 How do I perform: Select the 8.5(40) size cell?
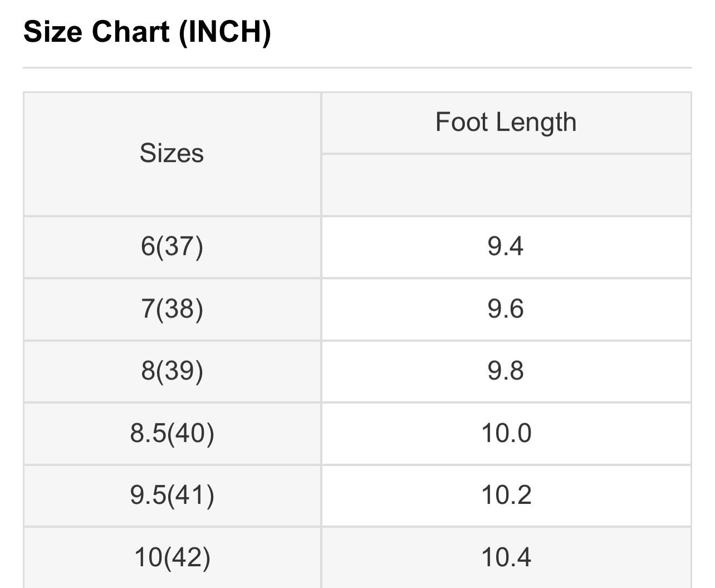172,433
